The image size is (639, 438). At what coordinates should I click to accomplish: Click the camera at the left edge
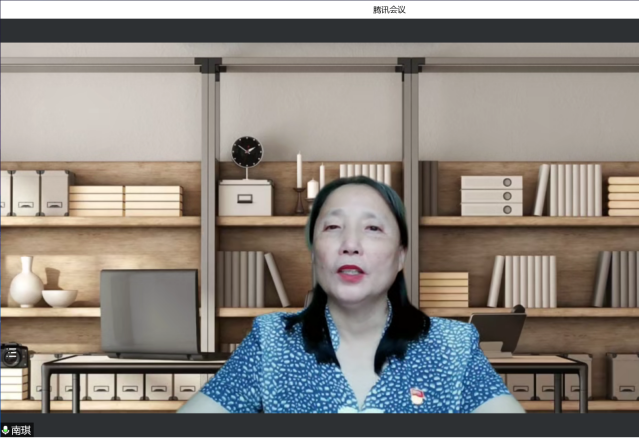click(13, 353)
